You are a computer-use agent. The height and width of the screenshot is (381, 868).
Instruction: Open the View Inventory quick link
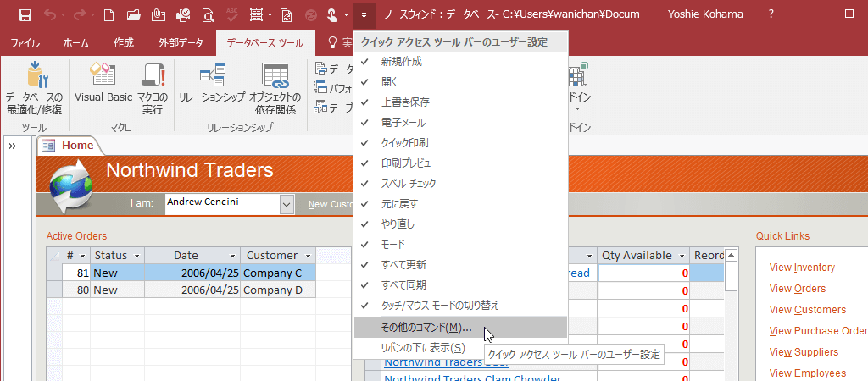tap(802, 268)
